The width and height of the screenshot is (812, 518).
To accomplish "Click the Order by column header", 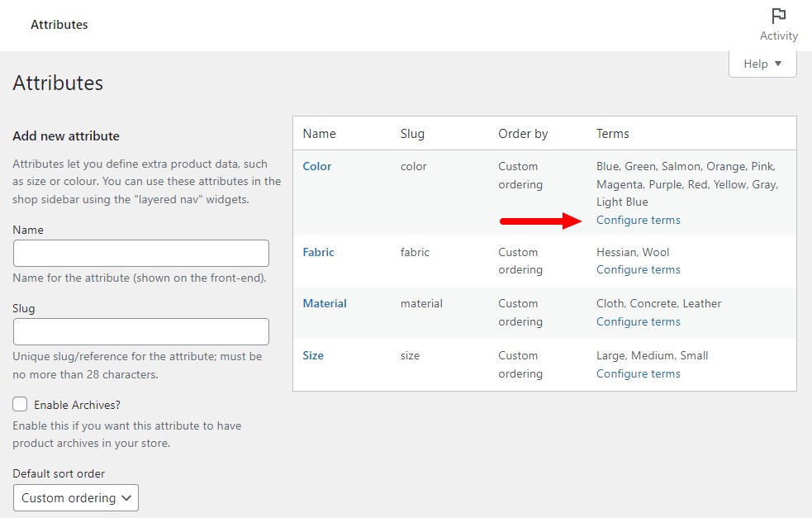I will tap(523, 133).
